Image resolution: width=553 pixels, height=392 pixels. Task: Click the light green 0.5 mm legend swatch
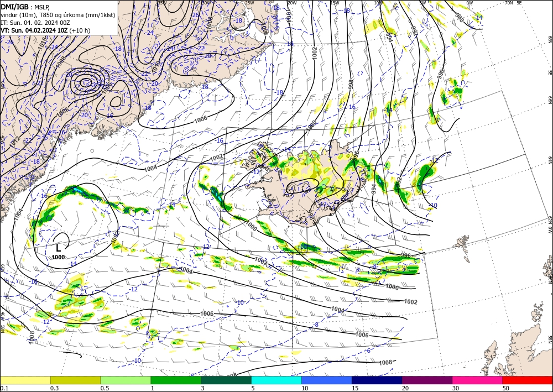coord(126,380)
